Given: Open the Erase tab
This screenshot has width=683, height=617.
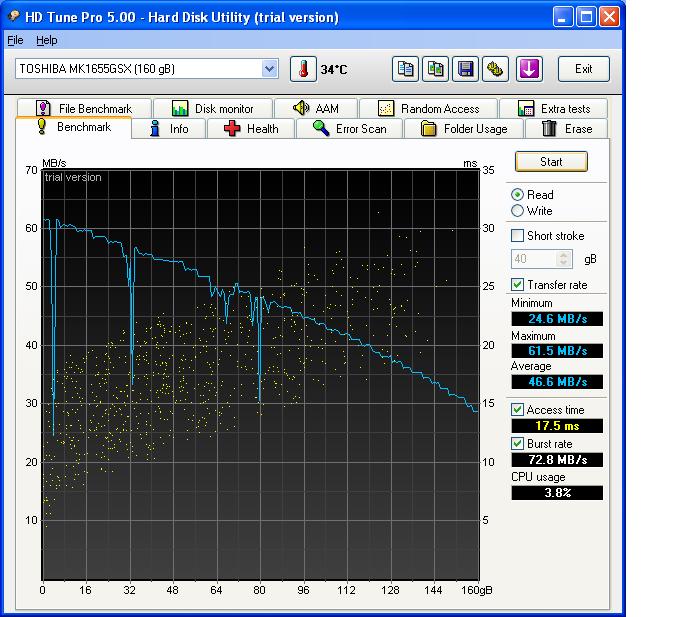Looking at the screenshot, I should point(567,129).
